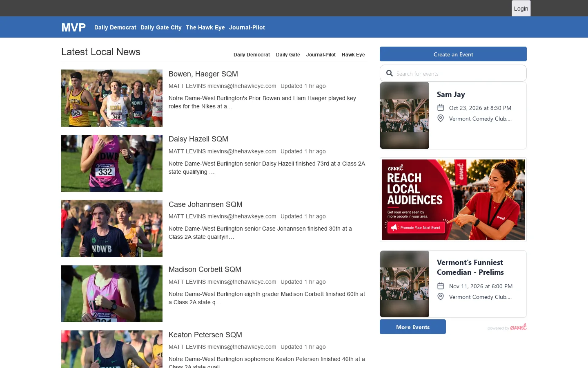Click summary text about Case Johannsen finishing 30th
This screenshot has height=368, width=588.
[260, 233]
